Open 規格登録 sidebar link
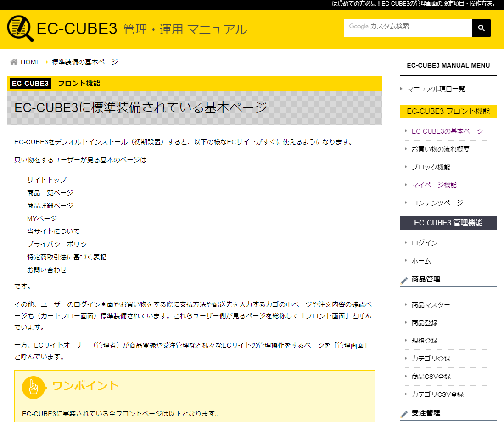Image resolution: width=504 pixels, height=422 pixels. tap(424, 341)
